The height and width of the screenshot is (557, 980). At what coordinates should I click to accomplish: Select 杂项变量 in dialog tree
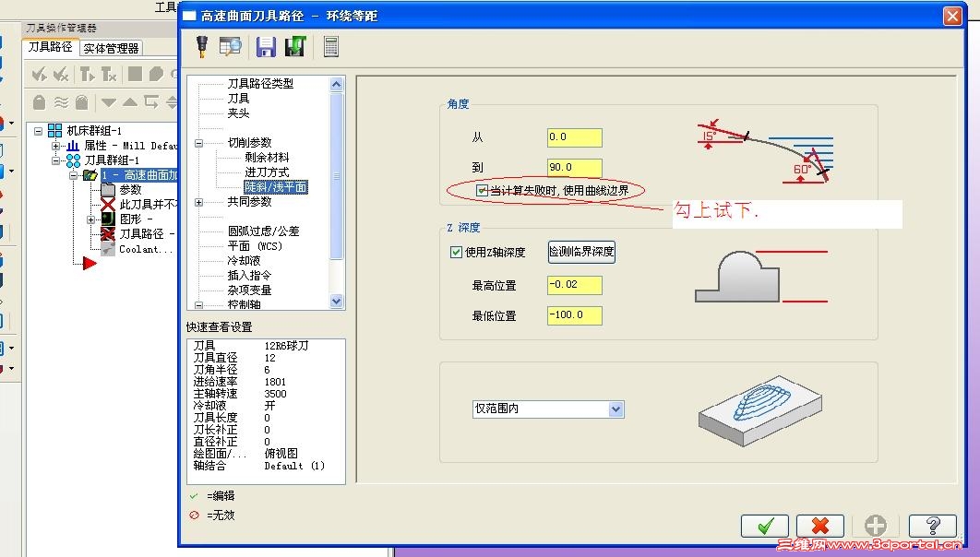pos(249,290)
